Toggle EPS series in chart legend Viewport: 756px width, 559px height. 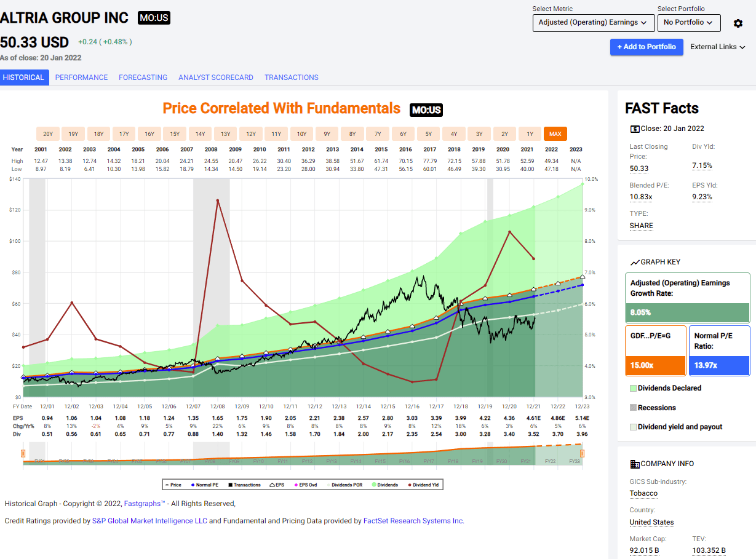point(276,485)
